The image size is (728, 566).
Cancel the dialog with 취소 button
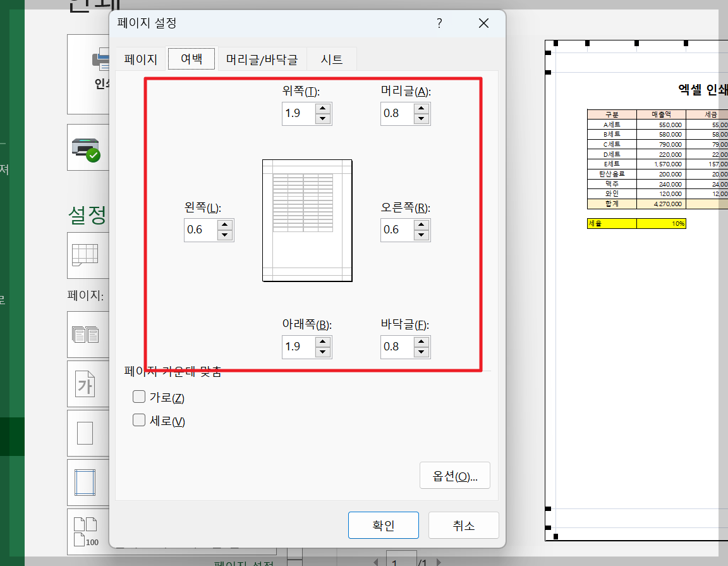click(463, 525)
